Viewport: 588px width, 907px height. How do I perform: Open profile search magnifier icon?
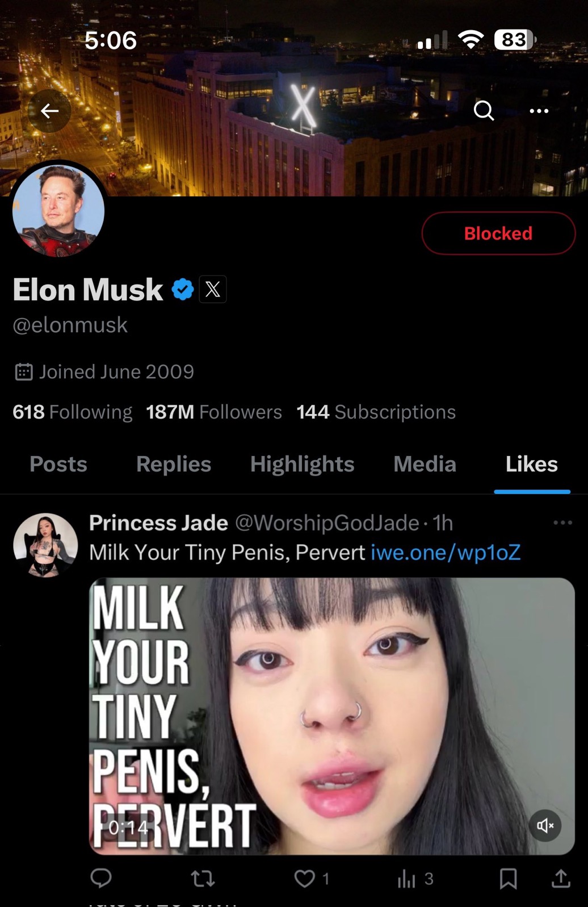pos(484,111)
